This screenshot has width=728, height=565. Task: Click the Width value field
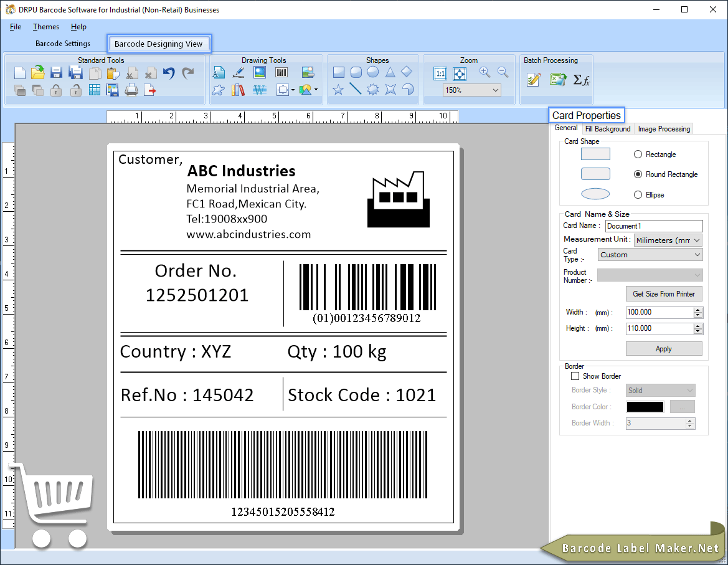[659, 312]
